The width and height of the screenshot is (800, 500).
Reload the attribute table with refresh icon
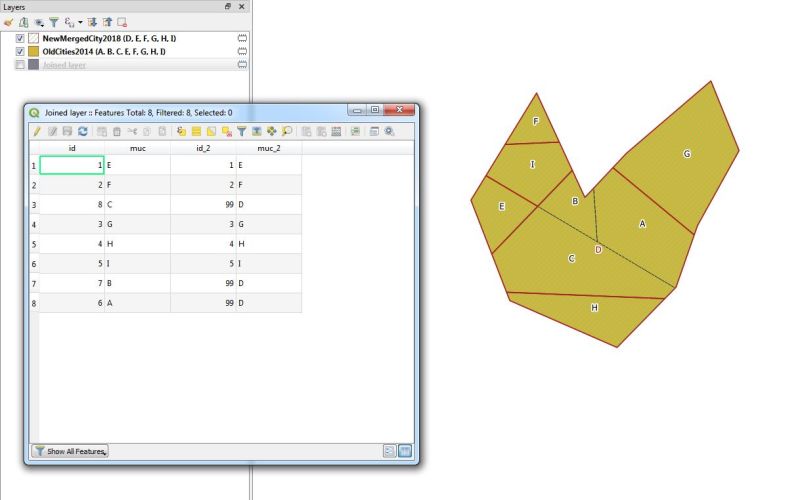point(83,132)
